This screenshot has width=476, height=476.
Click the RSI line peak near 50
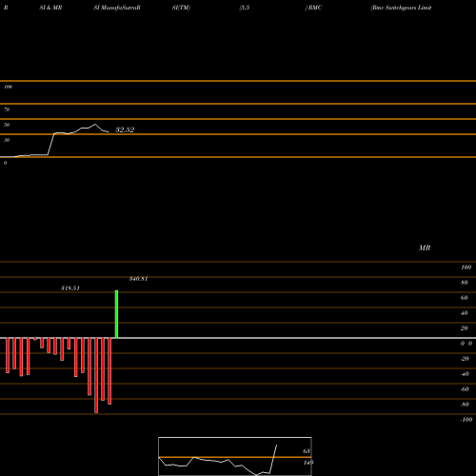click(x=95, y=125)
